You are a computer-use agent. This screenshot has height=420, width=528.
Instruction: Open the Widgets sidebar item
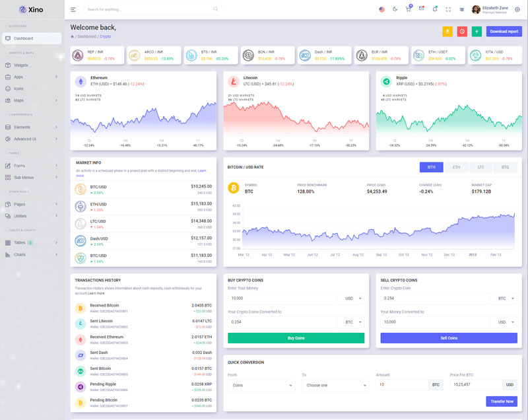pos(21,65)
